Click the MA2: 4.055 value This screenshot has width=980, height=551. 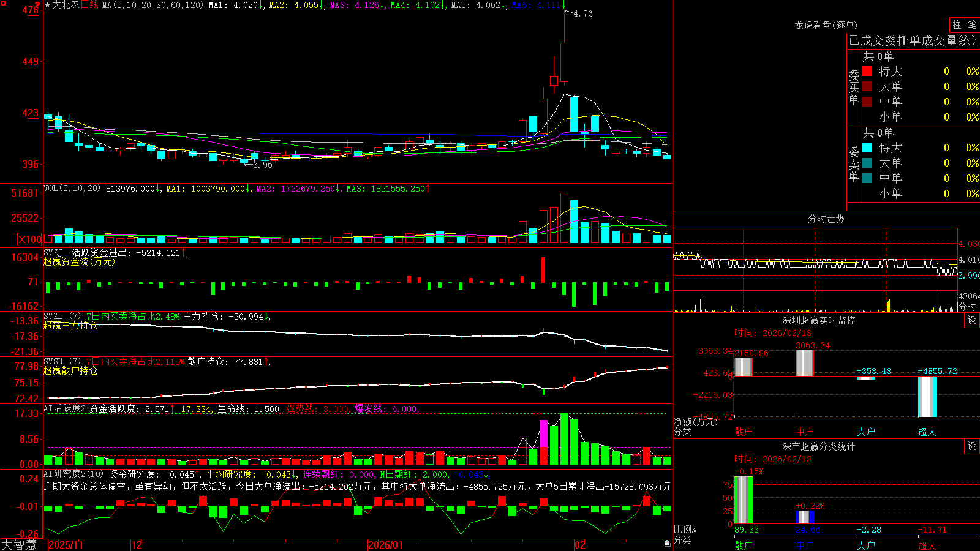tap(296, 5)
